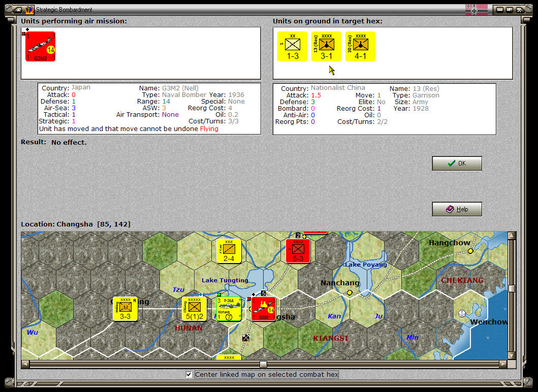Click the HUNAN province label
The width and height of the screenshot is (538, 392).
[188, 328]
